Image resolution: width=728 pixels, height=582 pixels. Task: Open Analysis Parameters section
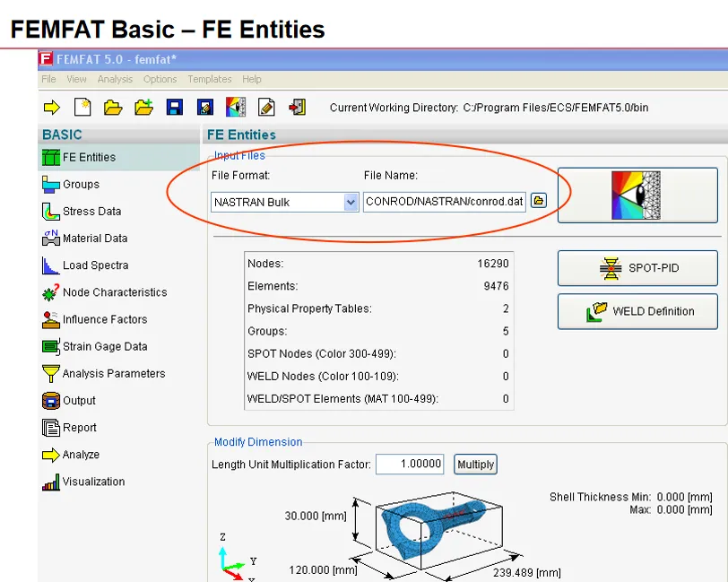103,373
